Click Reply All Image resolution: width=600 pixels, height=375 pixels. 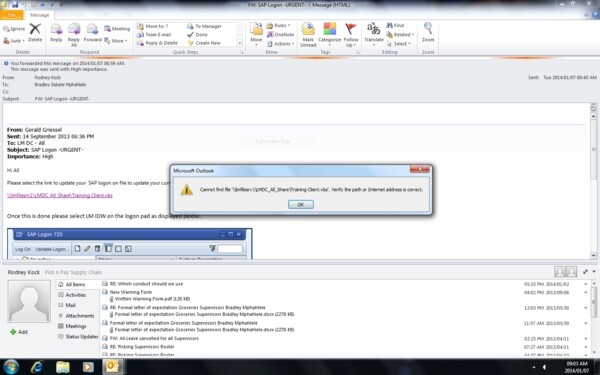click(x=74, y=34)
